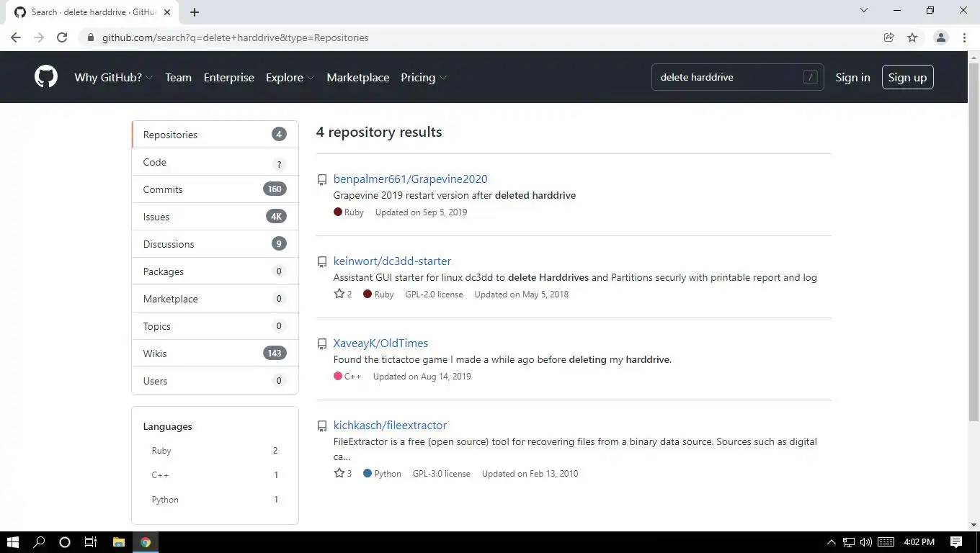Click the volume speaker tray icon

(x=865, y=542)
